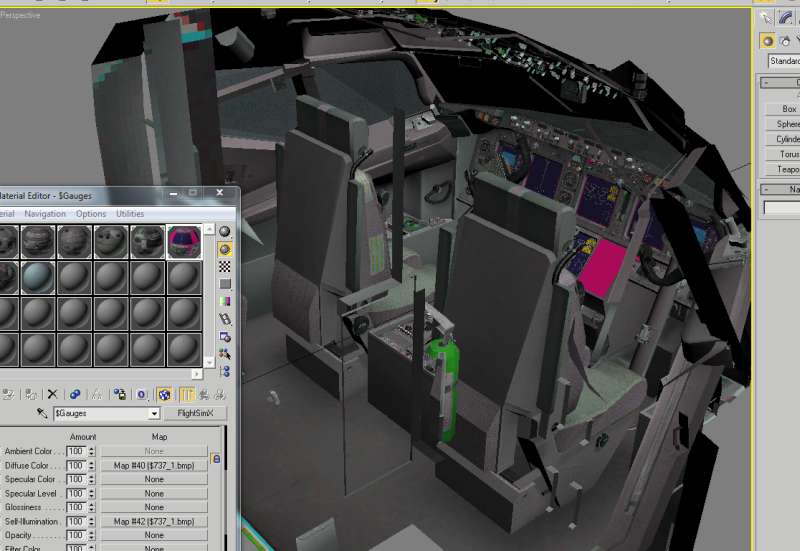The height and width of the screenshot is (551, 800).
Task: Click the Sample Type sphere icon
Action: tap(224, 232)
